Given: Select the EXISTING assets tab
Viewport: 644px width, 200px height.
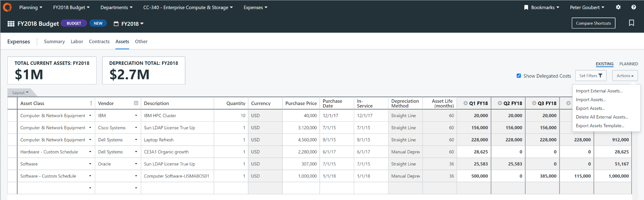Looking at the screenshot, I should pyautogui.click(x=604, y=64).
